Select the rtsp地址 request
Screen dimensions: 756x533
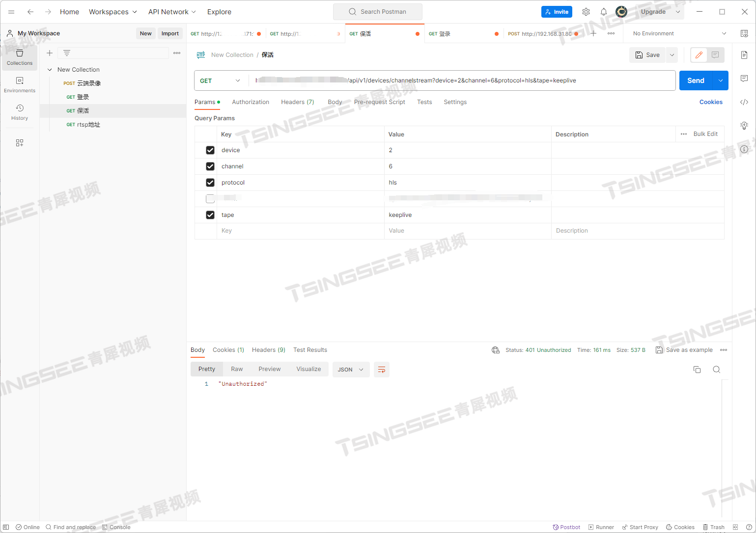tap(89, 125)
